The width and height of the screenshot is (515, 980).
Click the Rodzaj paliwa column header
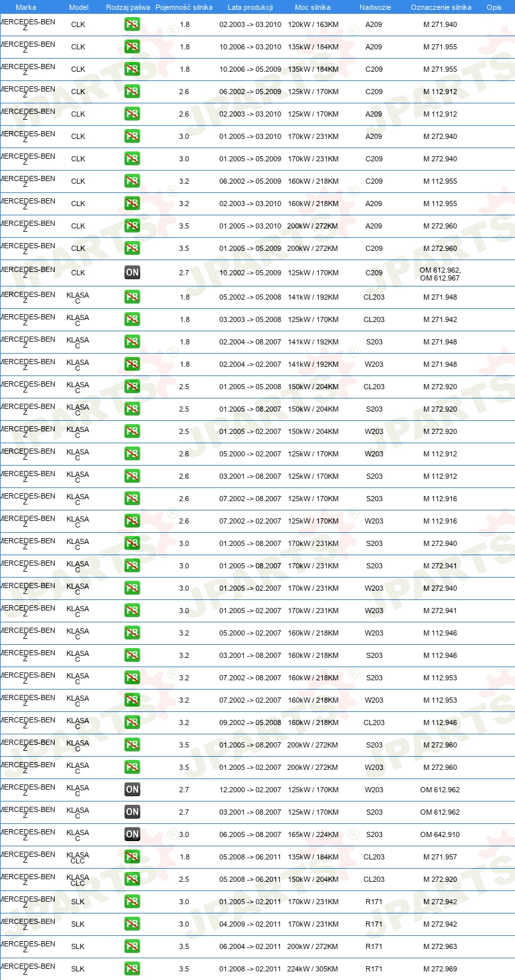pyautogui.click(x=128, y=7)
